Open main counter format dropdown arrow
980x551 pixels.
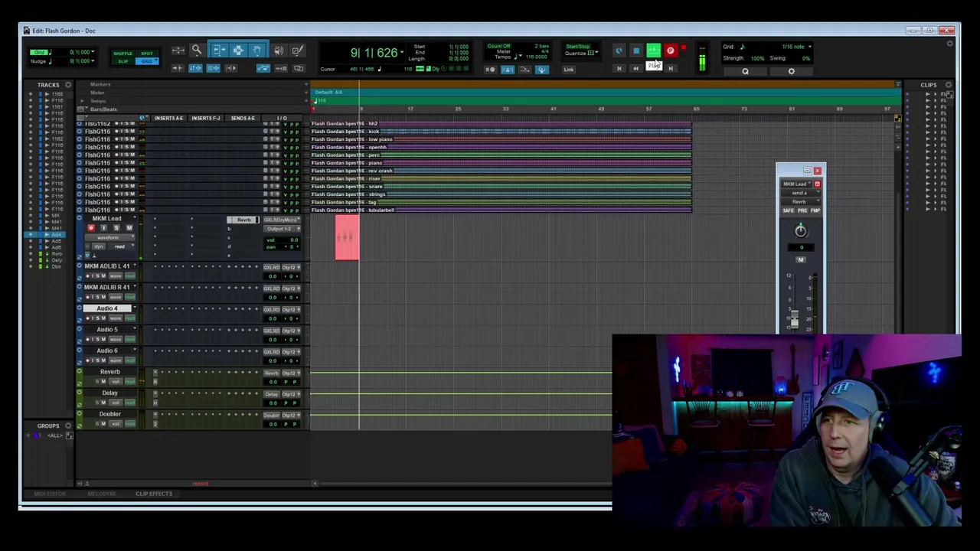coord(402,52)
